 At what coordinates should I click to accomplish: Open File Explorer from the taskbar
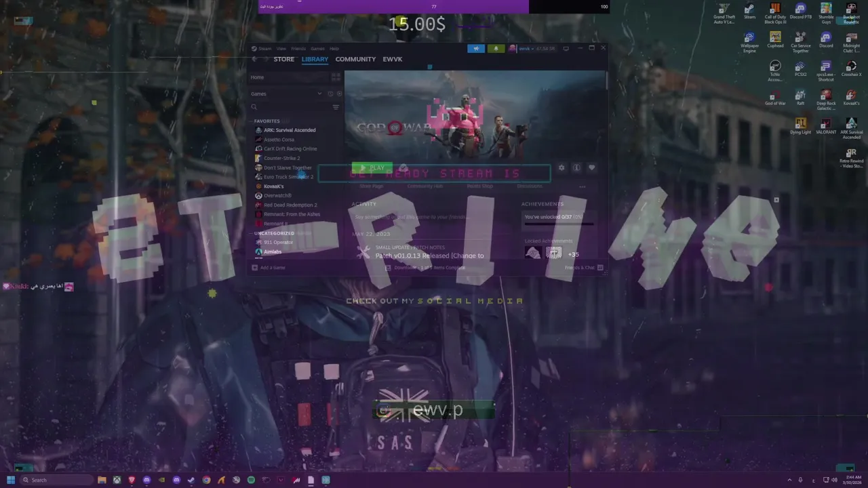pyautogui.click(x=102, y=480)
